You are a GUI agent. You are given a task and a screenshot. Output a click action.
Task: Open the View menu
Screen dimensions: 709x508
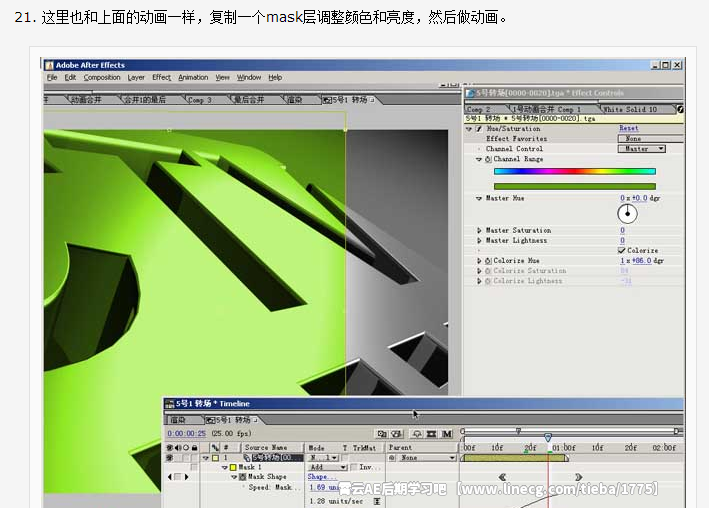pyautogui.click(x=222, y=77)
